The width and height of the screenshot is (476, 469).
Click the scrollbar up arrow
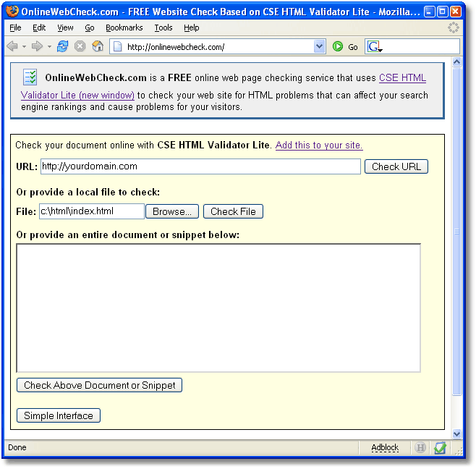pos(456,62)
